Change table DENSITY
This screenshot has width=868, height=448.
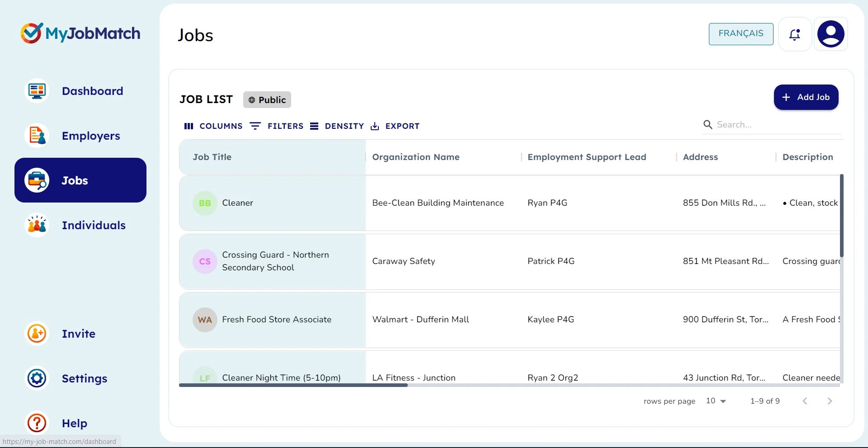tap(337, 126)
